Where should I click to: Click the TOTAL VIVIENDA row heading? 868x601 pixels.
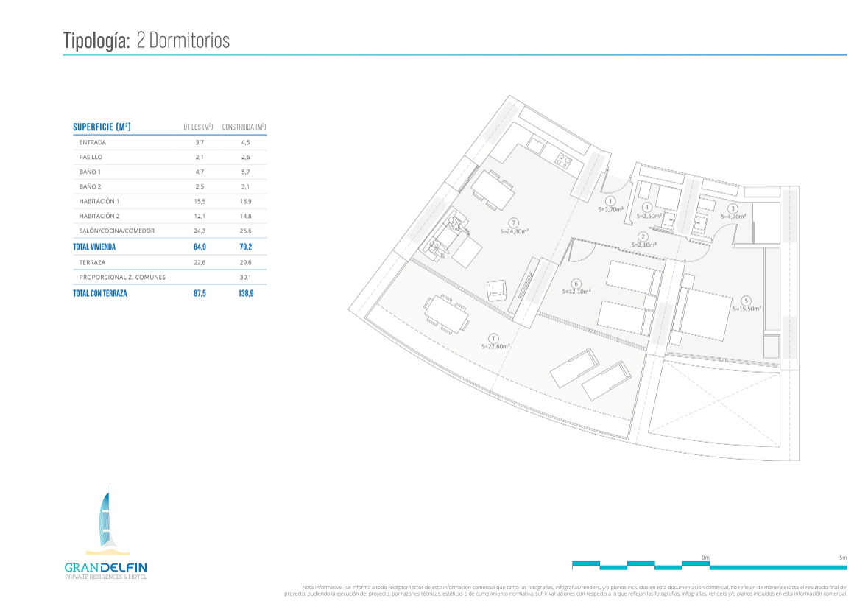94,247
